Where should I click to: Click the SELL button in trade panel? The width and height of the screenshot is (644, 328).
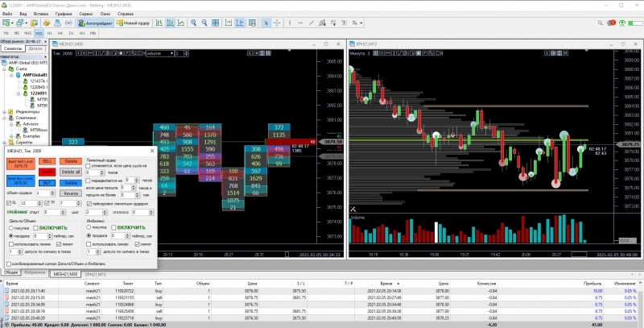pyautogui.click(x=47, y=161)
